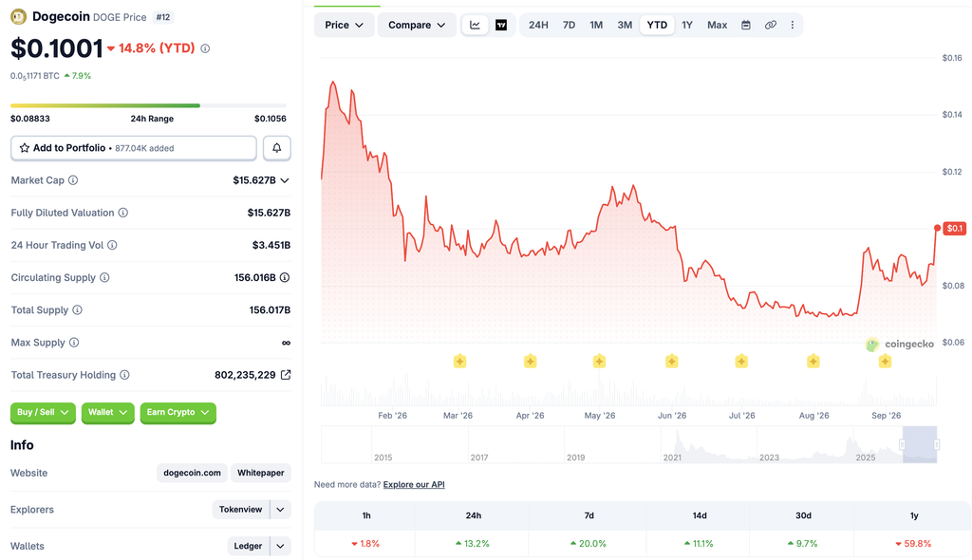
Task: Open the calendar date range picker
Action: click(x=746, y=25)
